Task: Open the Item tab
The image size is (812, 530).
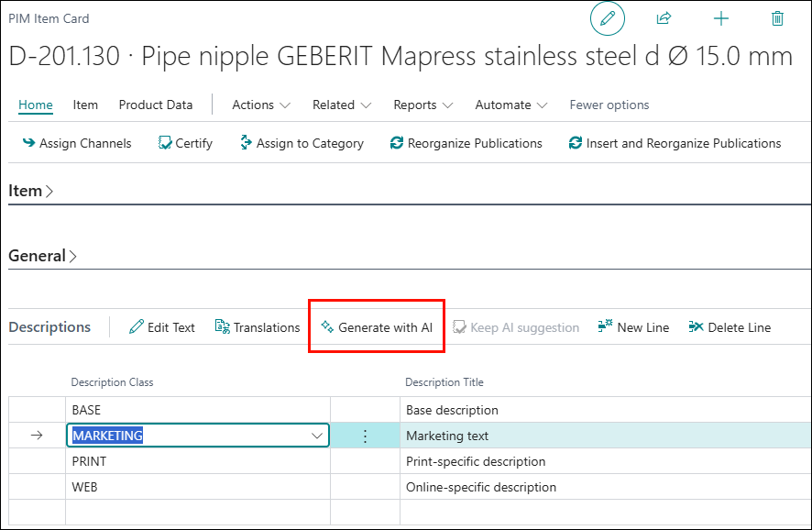Action: [85, 105]
